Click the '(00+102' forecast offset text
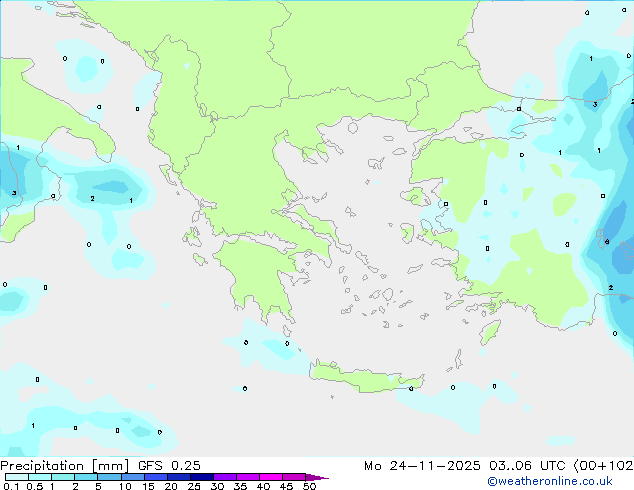 (x=603, y=466)
